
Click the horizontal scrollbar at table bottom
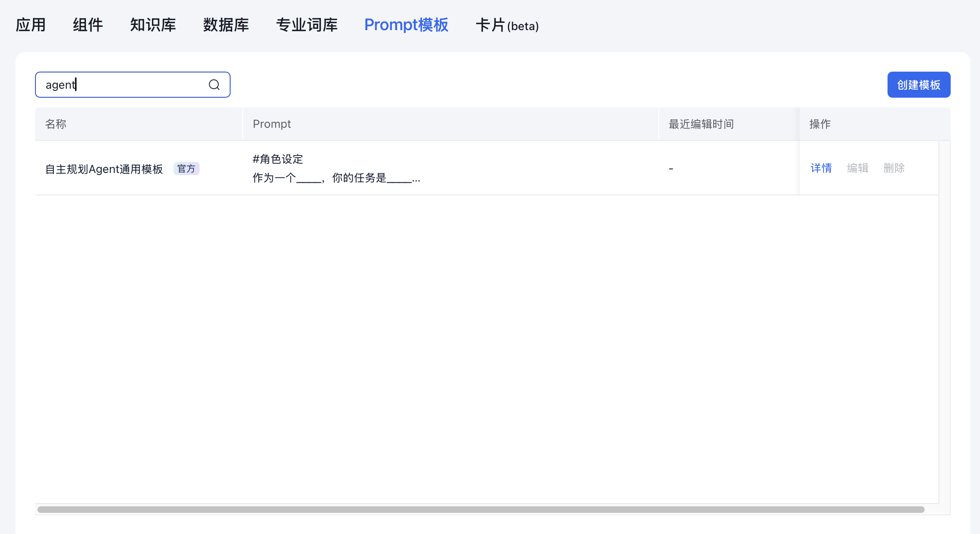point(481,510)
